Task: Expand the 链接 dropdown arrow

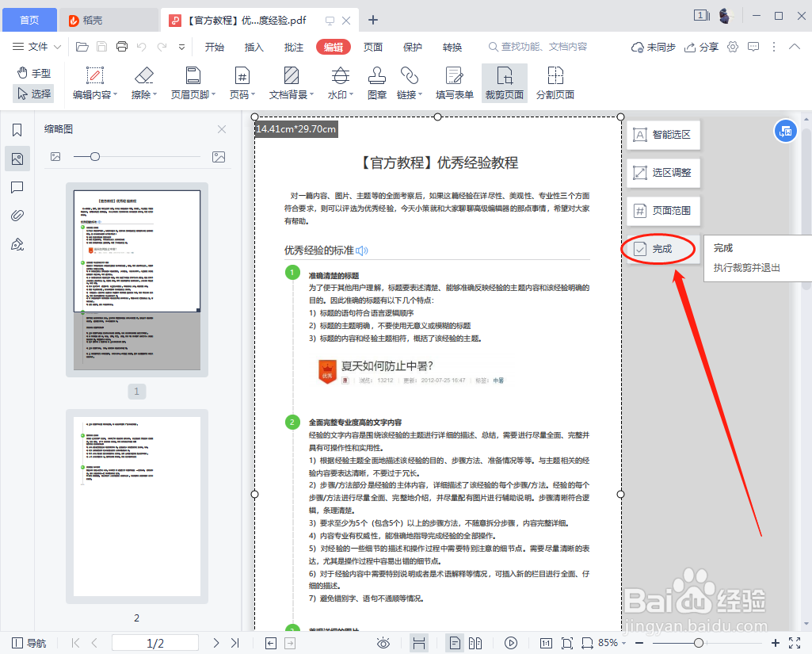Action: 420,95
